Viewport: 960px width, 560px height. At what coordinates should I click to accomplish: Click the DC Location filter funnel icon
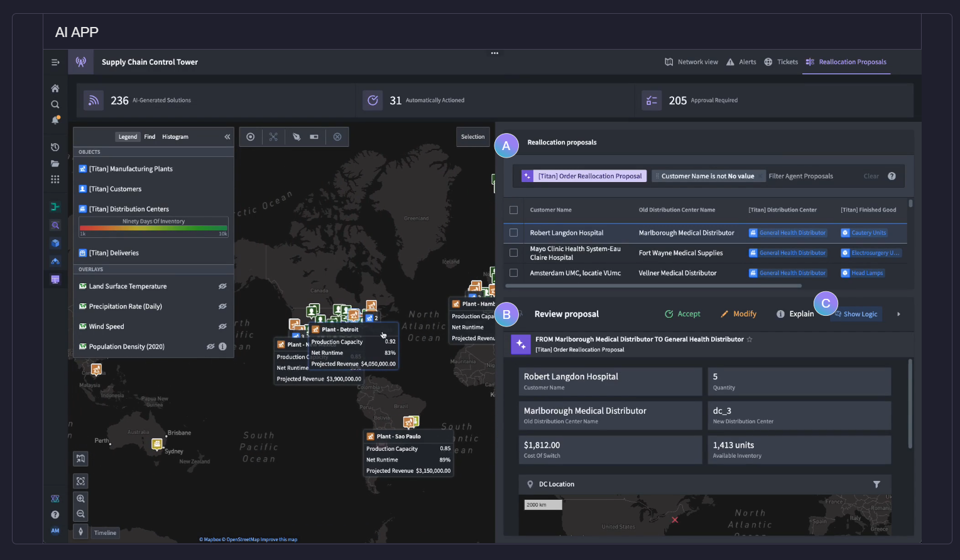click(x=876, y=484)
